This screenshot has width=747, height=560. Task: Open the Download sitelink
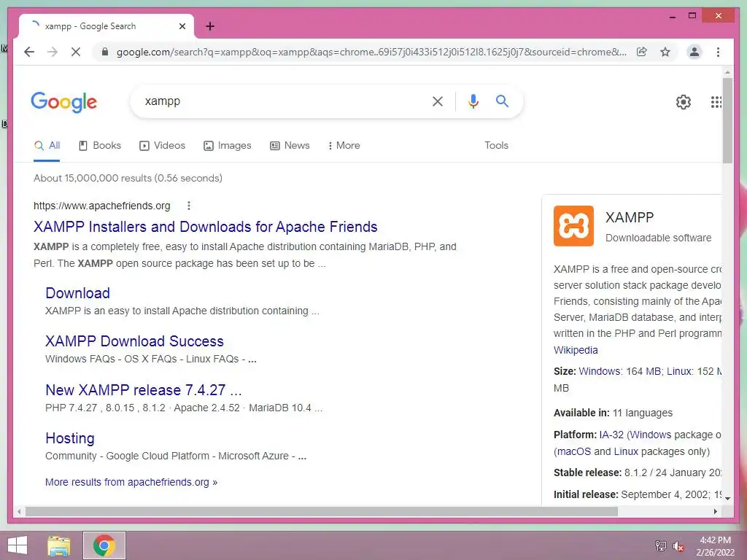77,293
